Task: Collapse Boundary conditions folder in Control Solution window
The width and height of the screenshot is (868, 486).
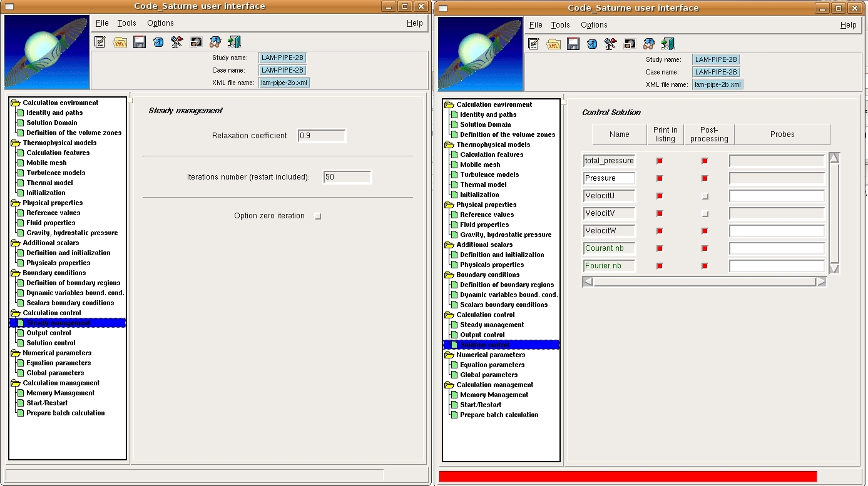Action: [449, 275]
